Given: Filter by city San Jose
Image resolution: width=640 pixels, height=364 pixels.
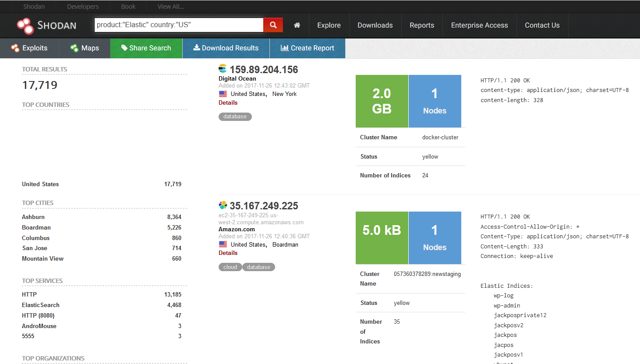Looking at the screenshot, I should [35, 248].
